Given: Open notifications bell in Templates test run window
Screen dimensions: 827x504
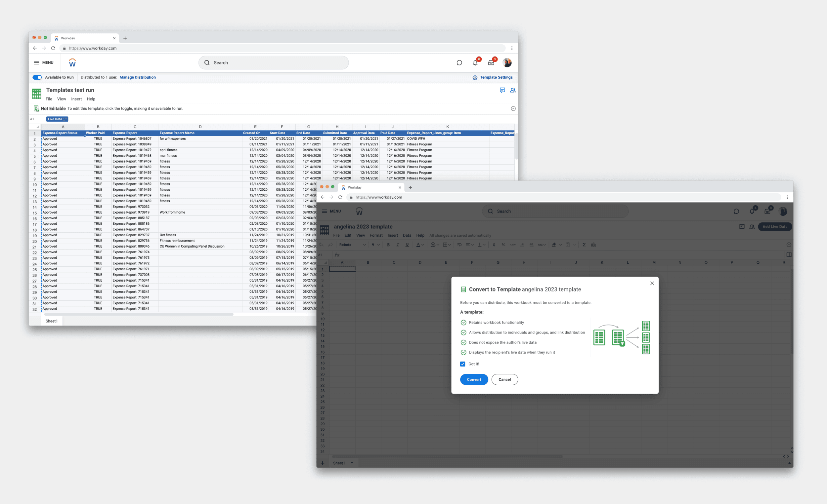Looking at the screenshot, I should (475, 63).
